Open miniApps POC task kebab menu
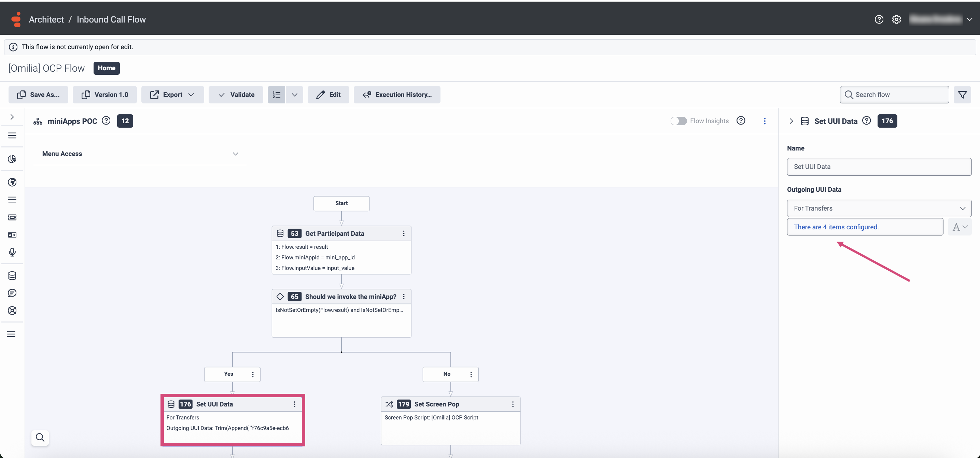The image size is (980, 458). (765, 121)
